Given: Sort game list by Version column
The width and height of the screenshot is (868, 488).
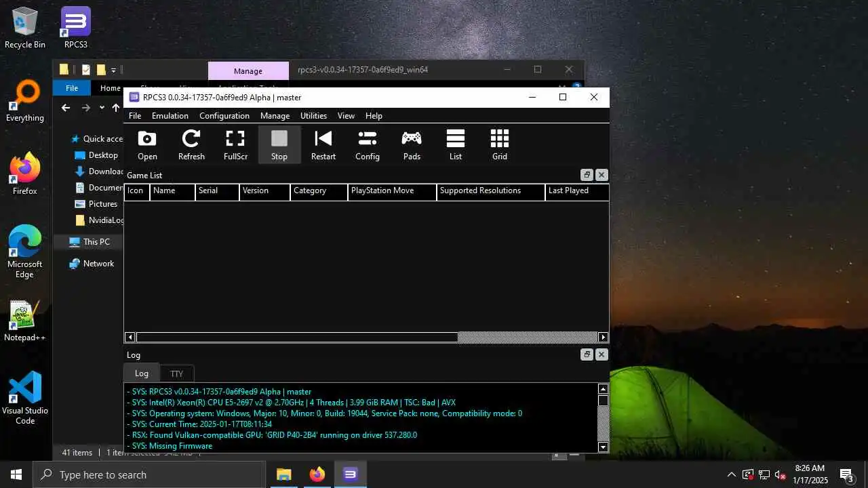Looking at the screenshot, I should click(x=264, y=192).
